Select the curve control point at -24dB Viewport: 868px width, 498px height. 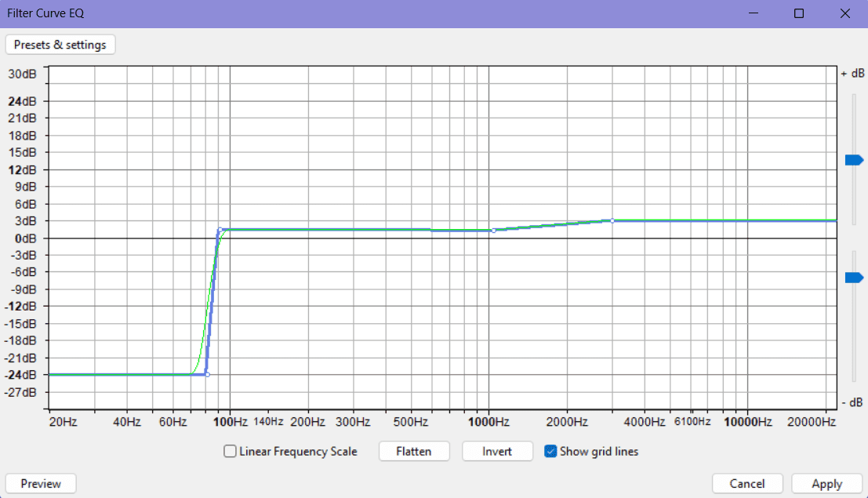[x=208, y=374]
